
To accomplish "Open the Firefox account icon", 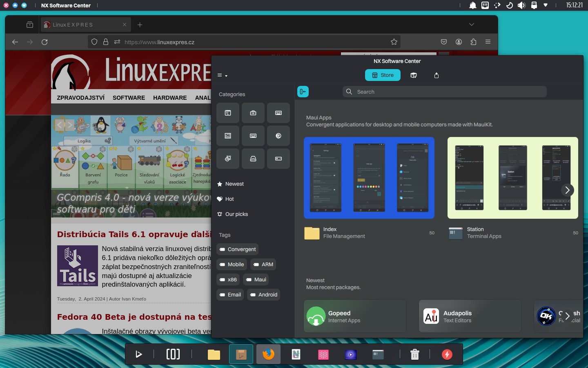I will pos(459,42).
